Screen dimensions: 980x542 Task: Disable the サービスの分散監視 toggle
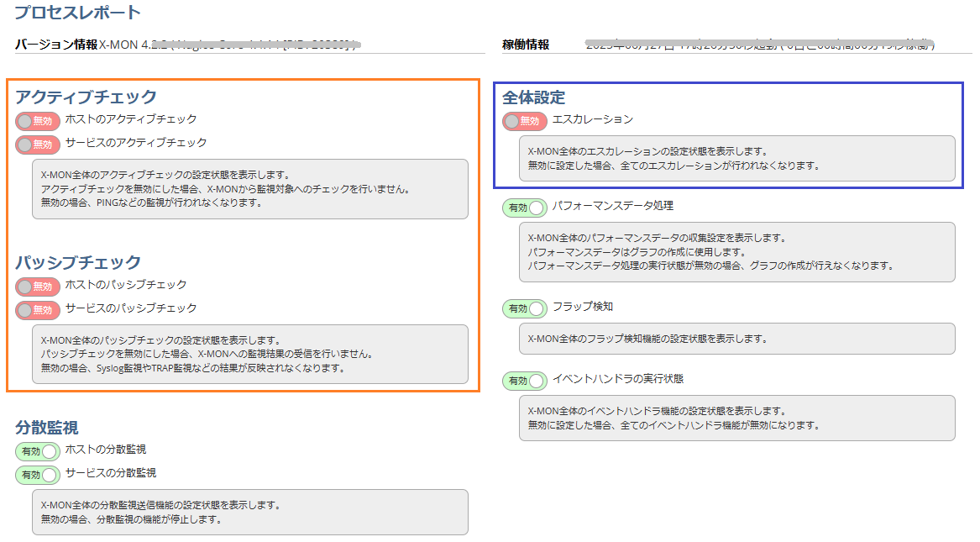point(38,475)
